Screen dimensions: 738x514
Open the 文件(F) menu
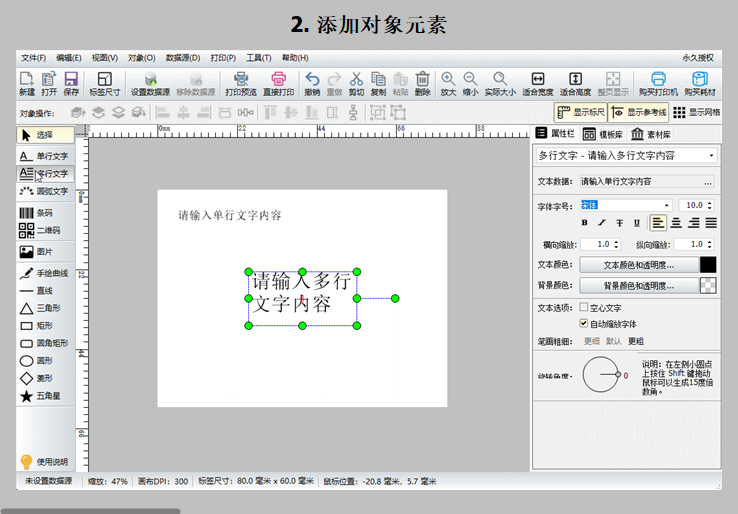(x=33, y=58)
